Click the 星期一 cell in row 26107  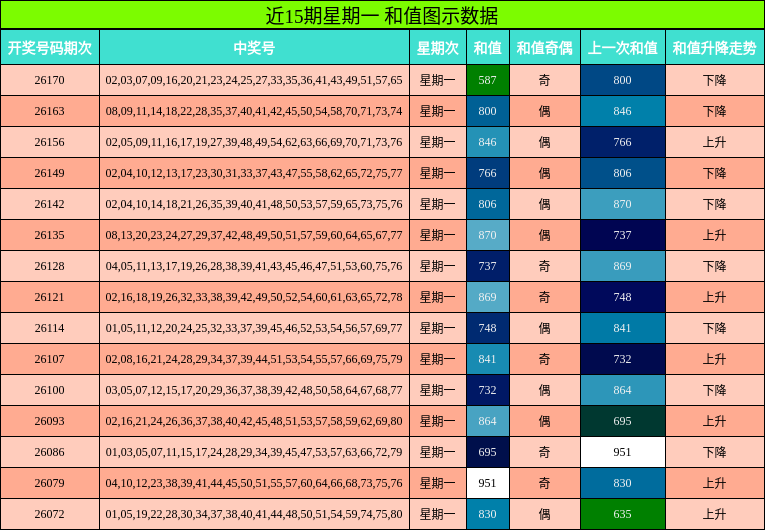[438, 359]
